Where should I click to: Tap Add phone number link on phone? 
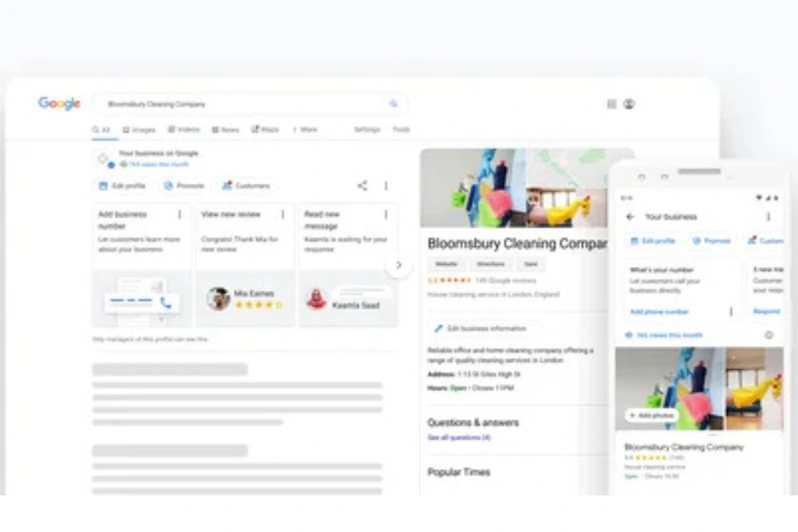(x=659, y=312)
